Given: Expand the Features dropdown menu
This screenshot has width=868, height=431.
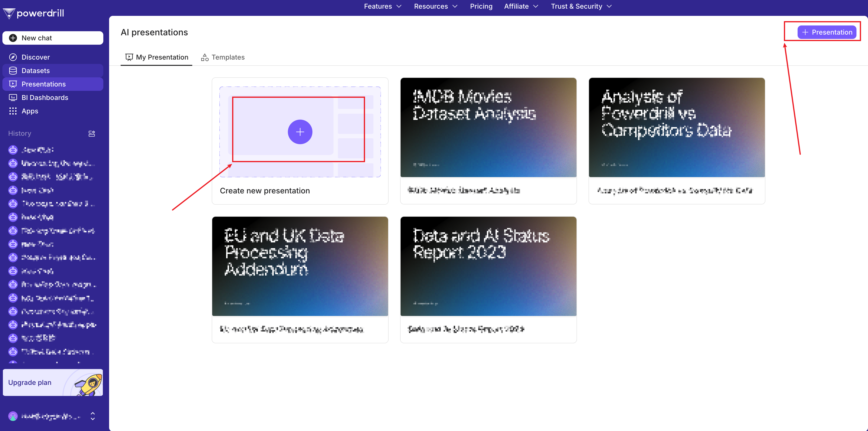Looking at the screenshot, I should [382, 6].
